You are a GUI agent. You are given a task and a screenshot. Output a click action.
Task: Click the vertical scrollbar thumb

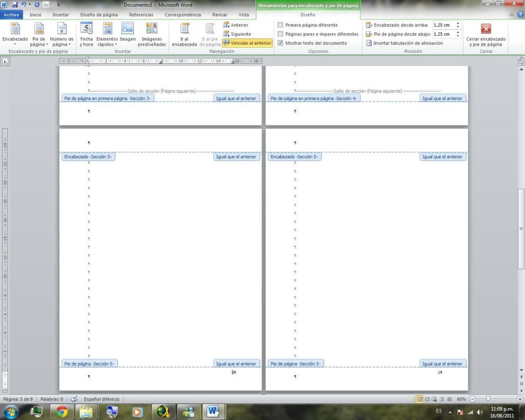pyautogui.click(x=521, y=228)
